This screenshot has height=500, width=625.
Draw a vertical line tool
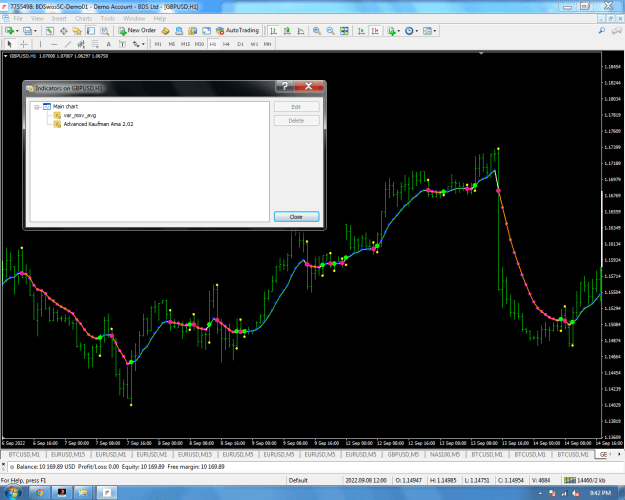(40, 44)
